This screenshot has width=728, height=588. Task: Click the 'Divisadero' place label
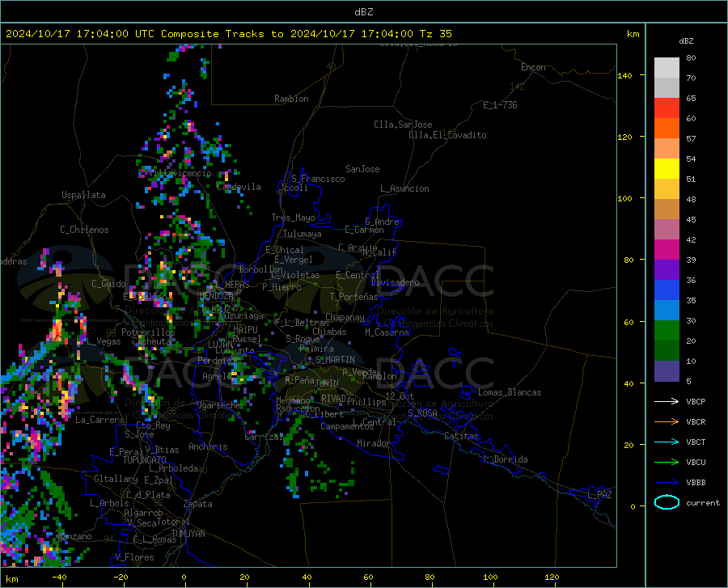point(395,282)
